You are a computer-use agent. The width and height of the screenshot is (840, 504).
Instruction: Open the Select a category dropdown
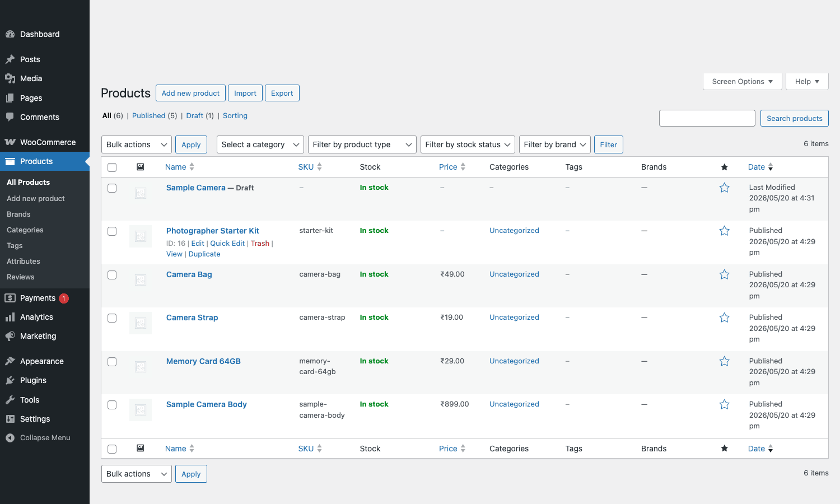[x=260, y=144]
